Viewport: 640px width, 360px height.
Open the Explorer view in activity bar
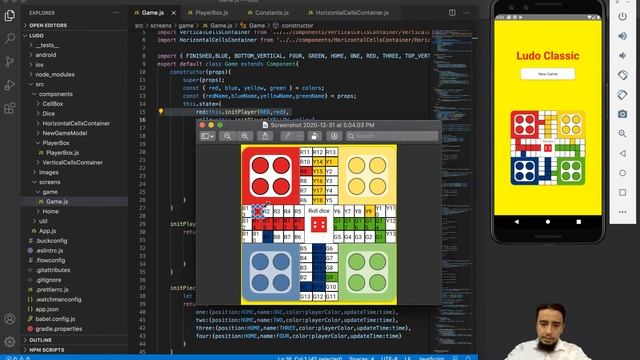coord(9,16)
